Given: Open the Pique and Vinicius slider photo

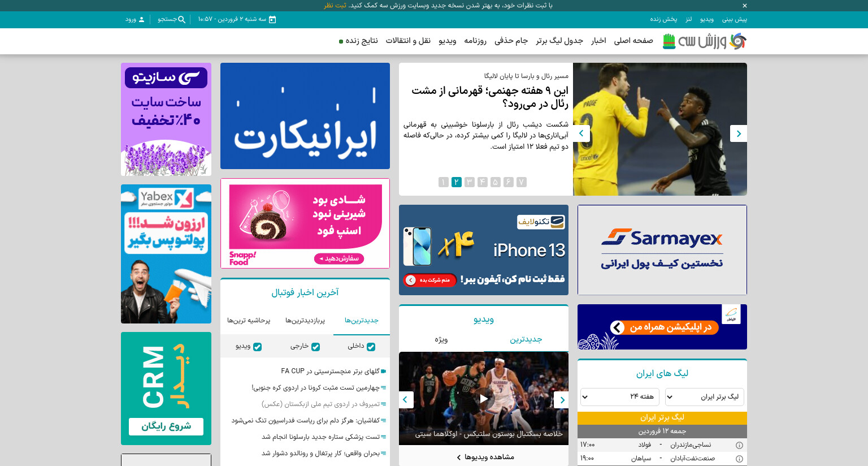Looking at the screenshot, I should click(660, 129).
